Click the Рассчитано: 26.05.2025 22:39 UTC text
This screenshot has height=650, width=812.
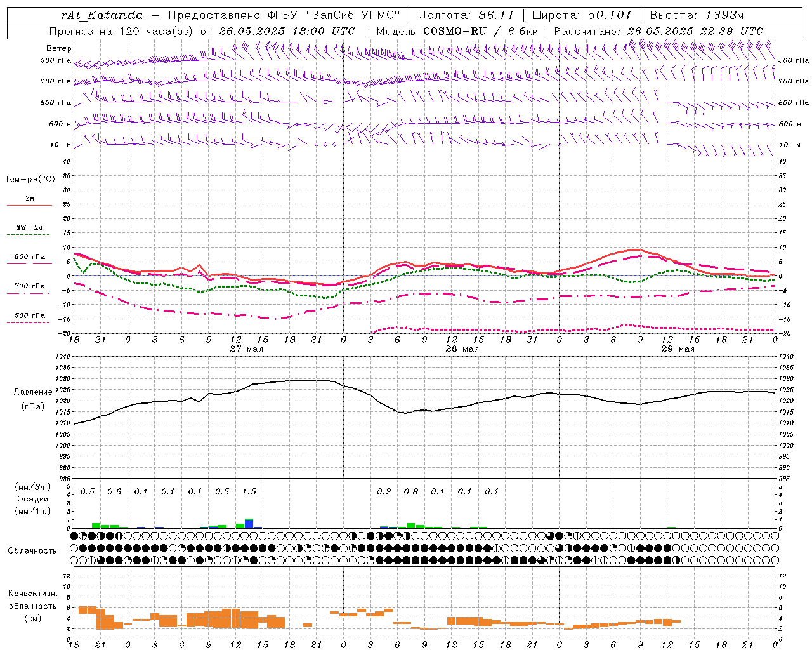point(658,31)
